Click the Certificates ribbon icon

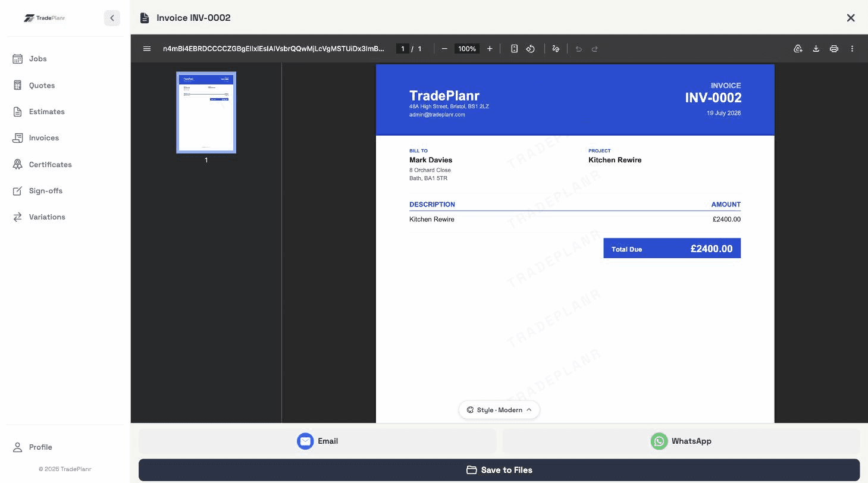pyautogui.click(x=18, y=164)
